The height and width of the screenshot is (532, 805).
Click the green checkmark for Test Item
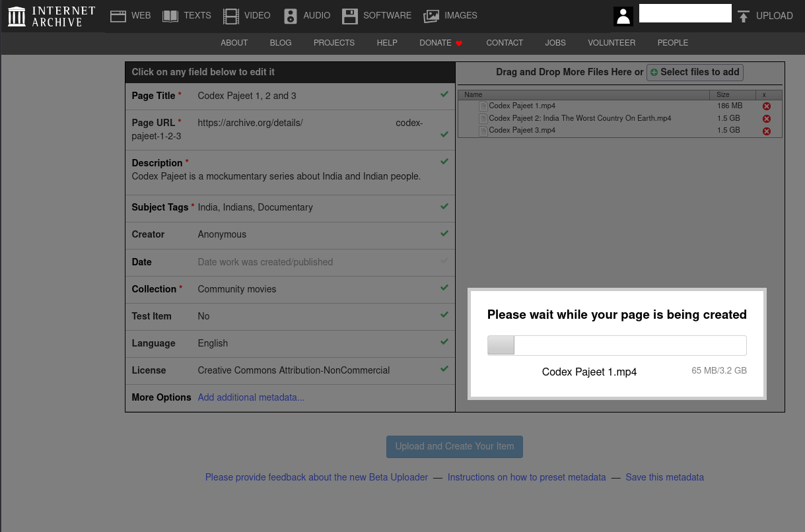(444, 315)
